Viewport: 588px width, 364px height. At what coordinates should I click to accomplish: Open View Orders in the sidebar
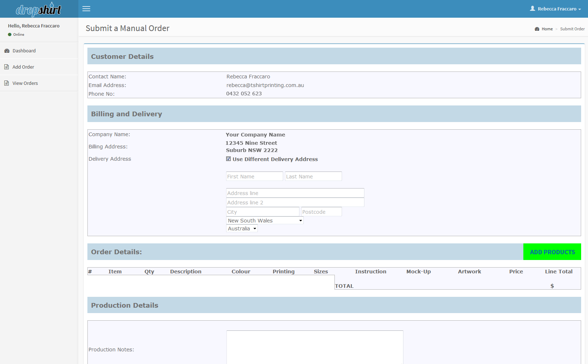pos(39,83)
